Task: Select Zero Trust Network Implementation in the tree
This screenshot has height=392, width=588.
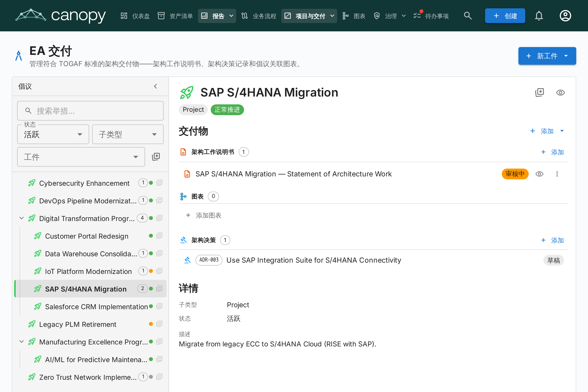Action: pyautogui.click(x=88, y=377)
